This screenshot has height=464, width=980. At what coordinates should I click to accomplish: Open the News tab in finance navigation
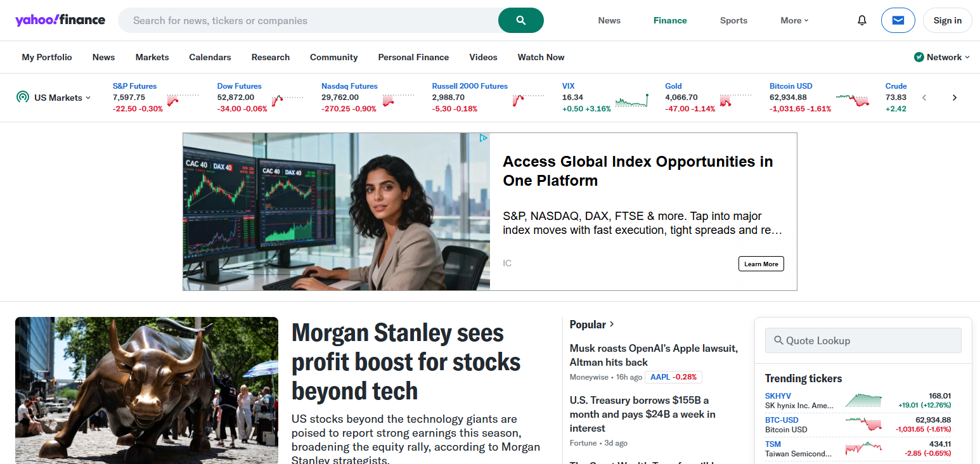pos(103,57)
